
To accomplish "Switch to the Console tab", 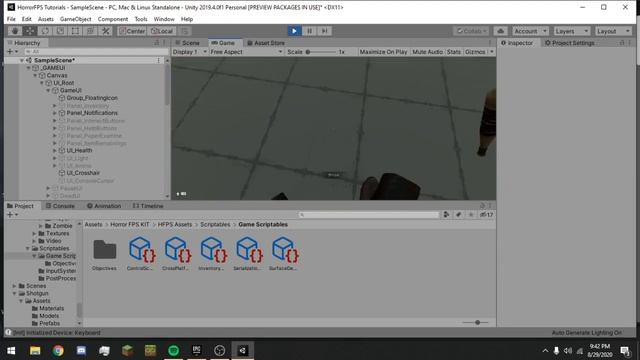I will click(60, 206).
